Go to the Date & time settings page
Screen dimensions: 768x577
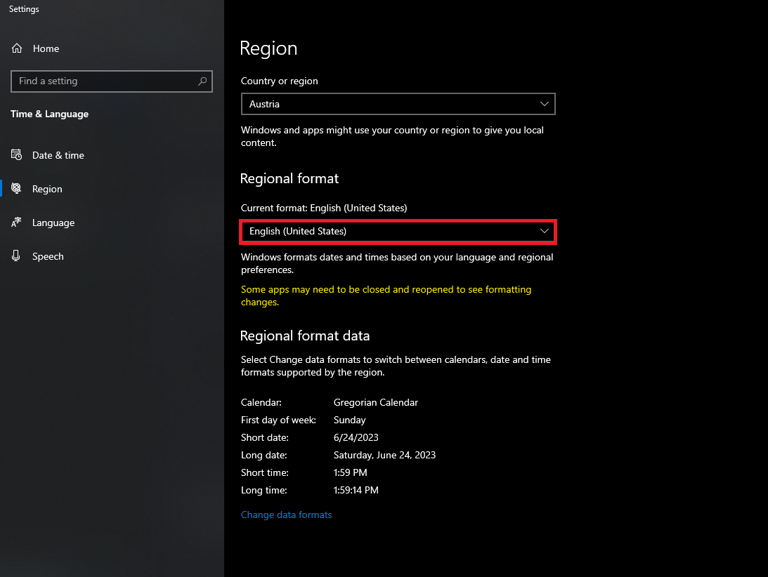click(x=58, y=155)
